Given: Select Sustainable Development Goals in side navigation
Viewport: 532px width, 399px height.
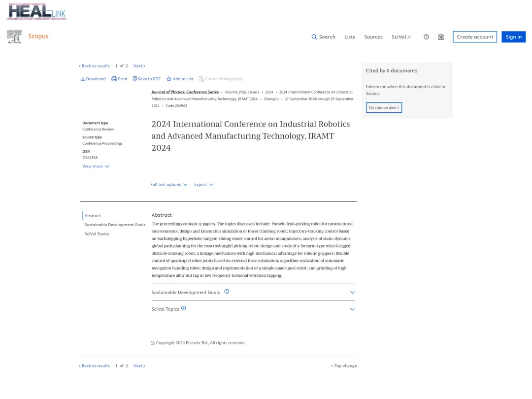Looking at the screenshot, I should 115,225.
